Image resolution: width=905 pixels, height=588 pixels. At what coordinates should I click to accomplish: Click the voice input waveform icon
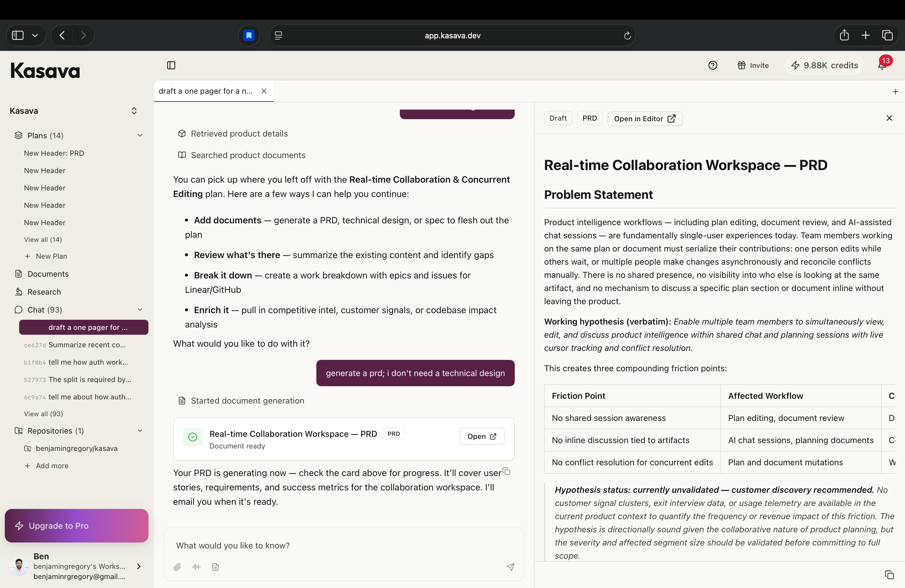point(196,567)
